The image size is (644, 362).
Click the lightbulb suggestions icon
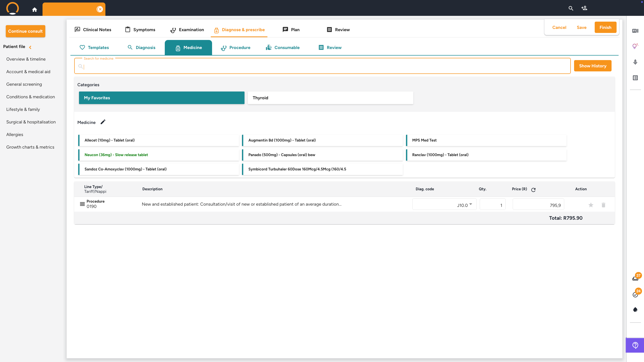coord(635,46)
